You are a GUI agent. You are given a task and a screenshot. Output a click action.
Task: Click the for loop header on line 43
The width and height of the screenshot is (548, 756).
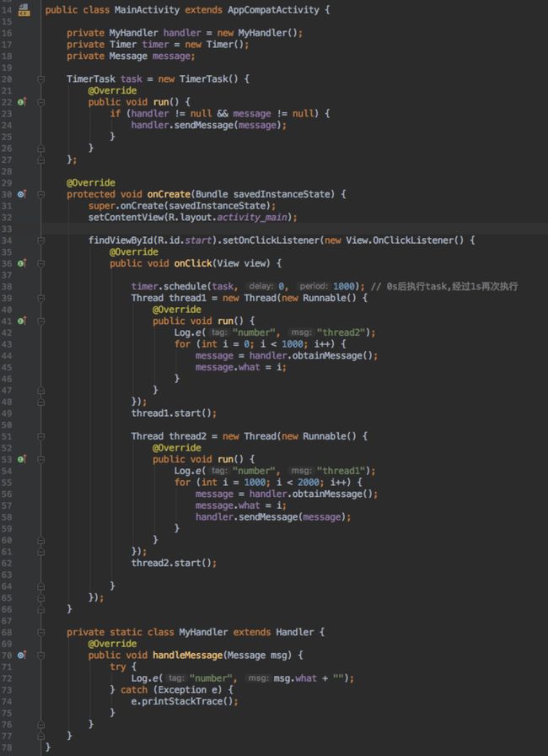[260, 344]
